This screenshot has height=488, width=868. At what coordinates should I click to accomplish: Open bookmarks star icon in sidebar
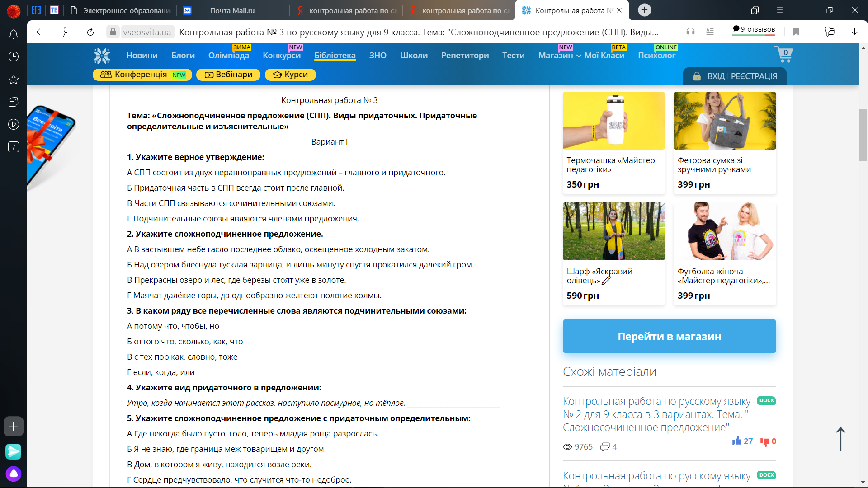(14, 80)
